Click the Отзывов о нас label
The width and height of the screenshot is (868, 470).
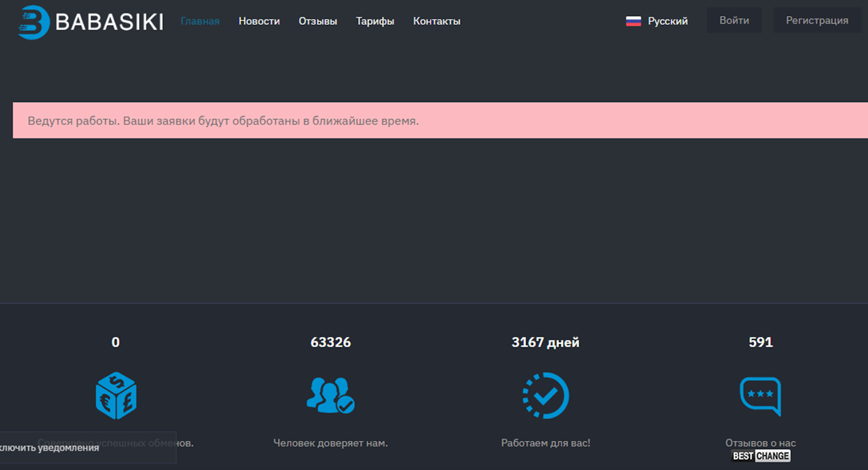760,443
